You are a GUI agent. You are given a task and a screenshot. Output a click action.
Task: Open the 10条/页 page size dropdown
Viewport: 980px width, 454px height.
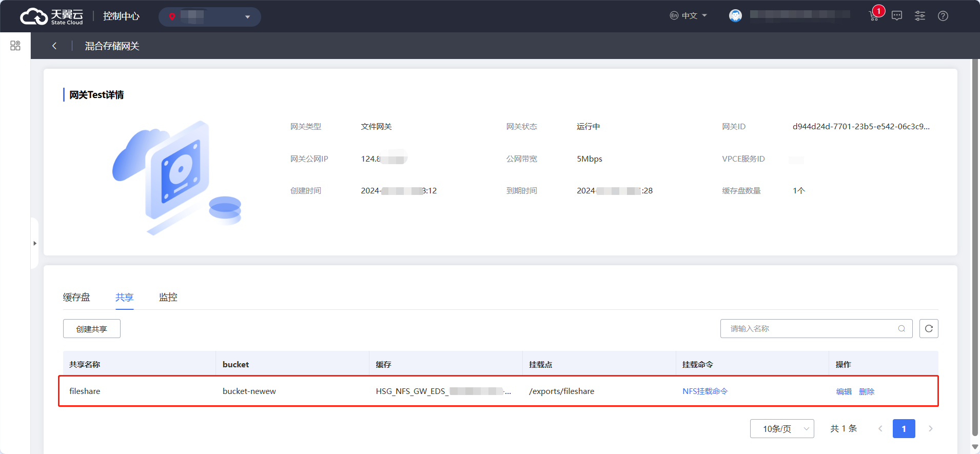pos(782,429)
